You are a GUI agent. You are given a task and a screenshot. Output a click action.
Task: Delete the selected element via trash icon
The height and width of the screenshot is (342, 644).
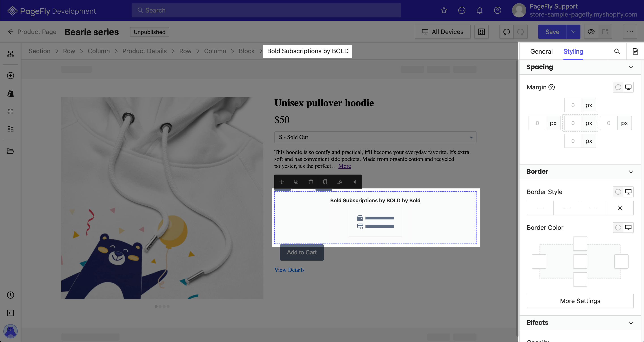click(311, 182)
